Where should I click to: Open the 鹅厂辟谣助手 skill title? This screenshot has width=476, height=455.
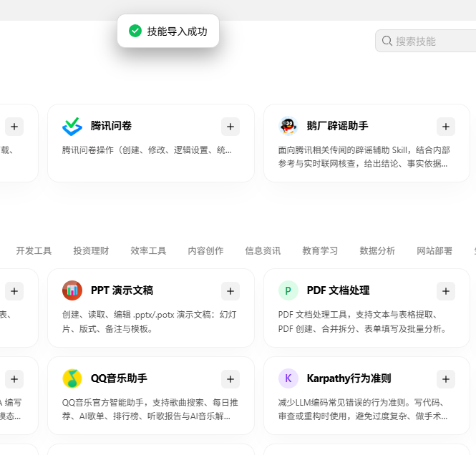coord(337,126)
